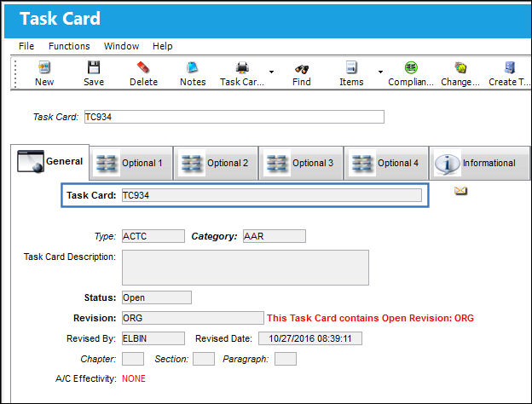Click the Chapter input box
532x404 pixels.
(133, 359)
